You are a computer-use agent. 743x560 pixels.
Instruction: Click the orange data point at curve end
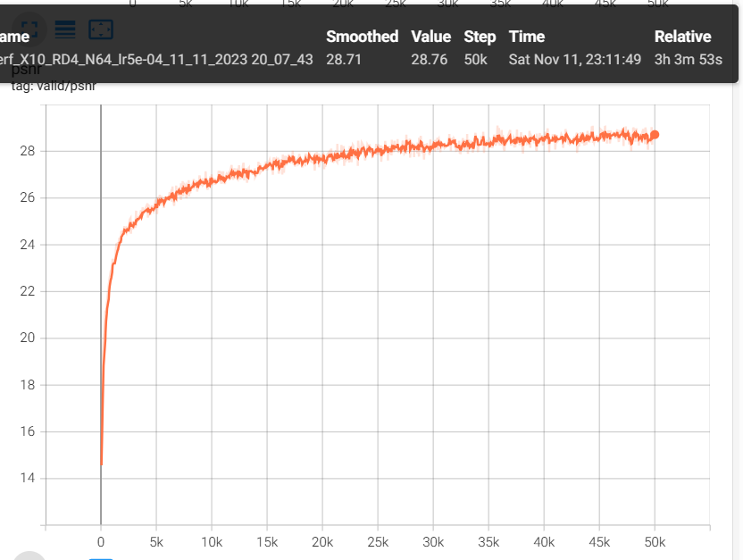click(x=655, y=135)
